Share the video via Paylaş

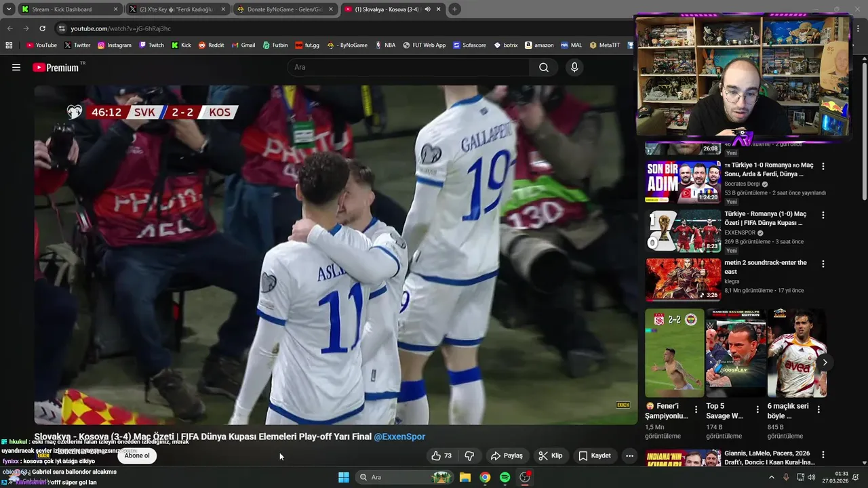coord(507,455)
